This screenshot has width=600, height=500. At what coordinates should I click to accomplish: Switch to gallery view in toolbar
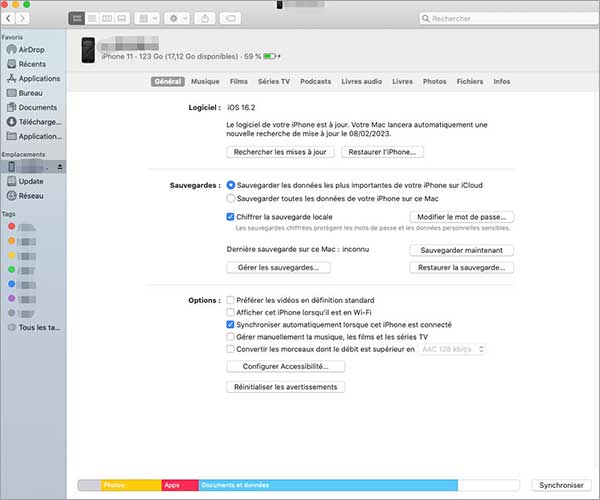(x=122, y=18)
